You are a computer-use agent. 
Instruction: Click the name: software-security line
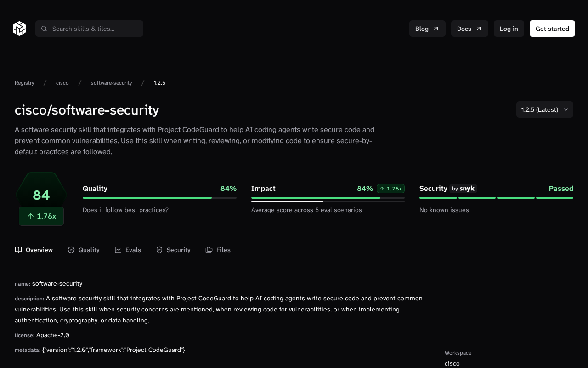click(x=49, y=283)
